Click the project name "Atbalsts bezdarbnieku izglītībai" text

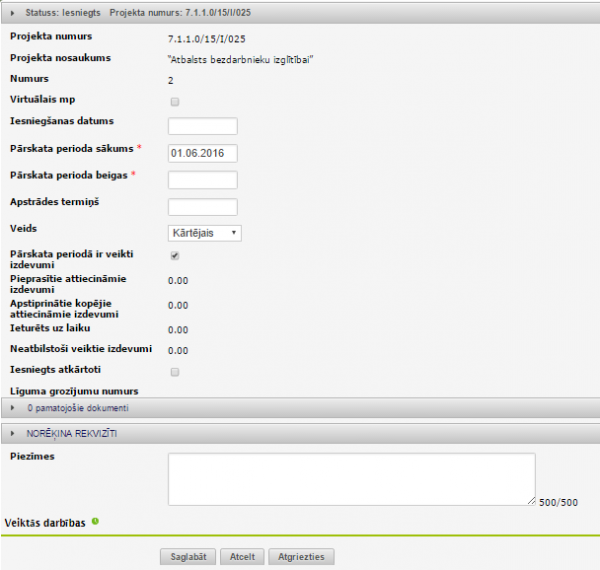click(x=241, y=60)
